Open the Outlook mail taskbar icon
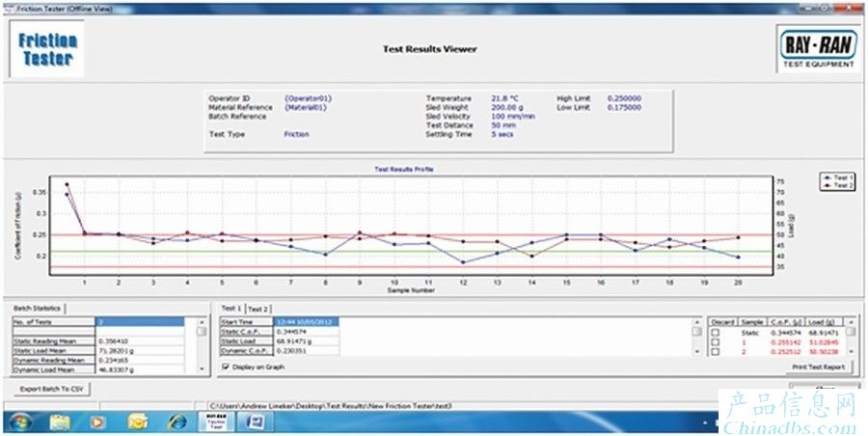 (137, 422)
